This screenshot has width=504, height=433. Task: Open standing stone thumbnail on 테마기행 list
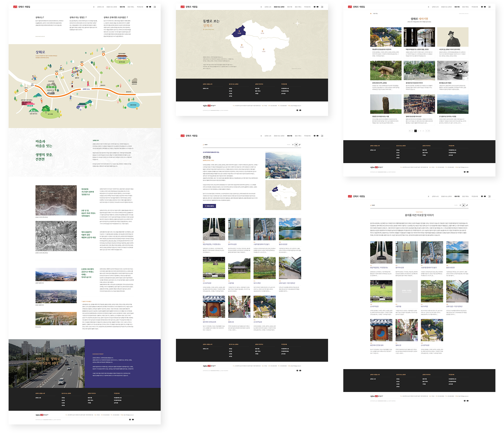pyautogui.click(x=386, y=104)
